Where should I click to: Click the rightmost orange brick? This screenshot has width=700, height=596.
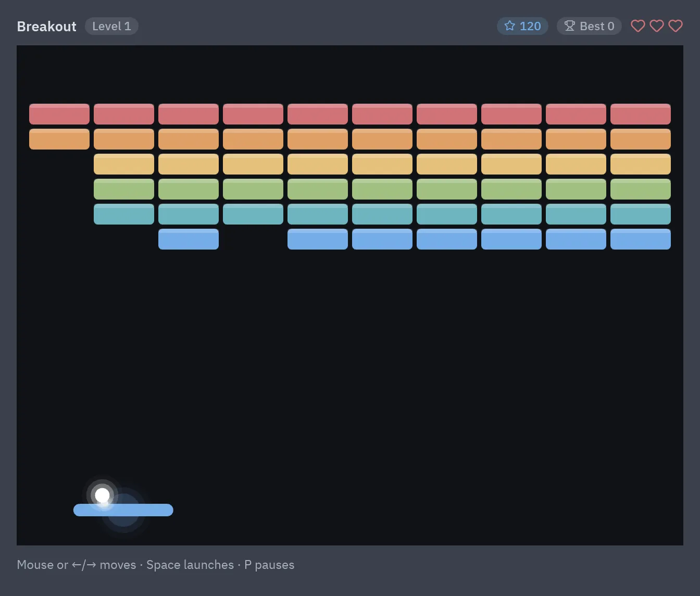click(x=641, y=139)
